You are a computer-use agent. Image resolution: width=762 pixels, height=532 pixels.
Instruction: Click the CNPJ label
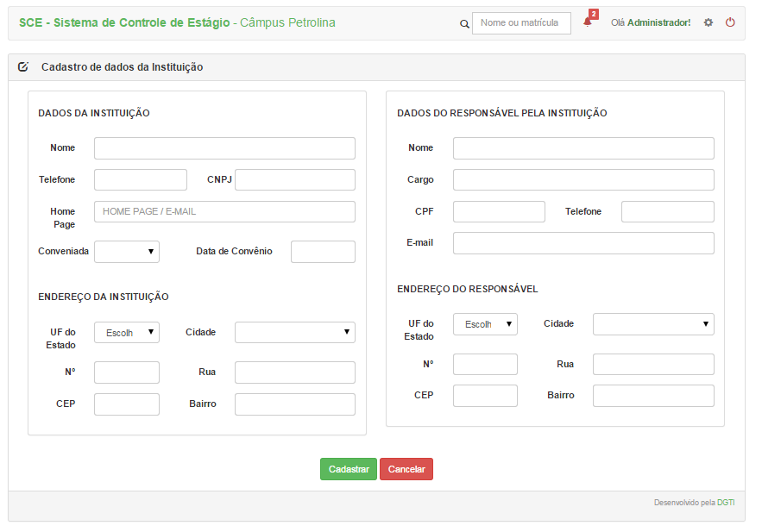click(x=219, y=179)
